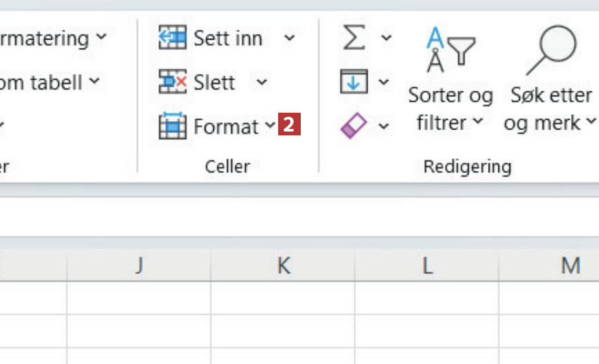Open the AutoSum dropdown arrow
The height and width of the screenshot is (364, 599).
(386, 38)
